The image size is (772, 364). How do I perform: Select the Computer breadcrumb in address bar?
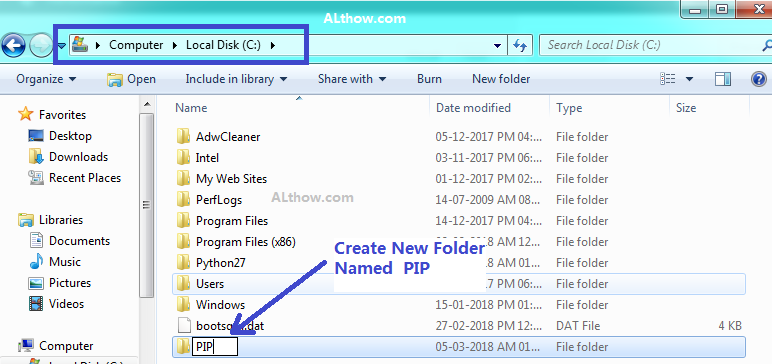click(x=136, y=45)
